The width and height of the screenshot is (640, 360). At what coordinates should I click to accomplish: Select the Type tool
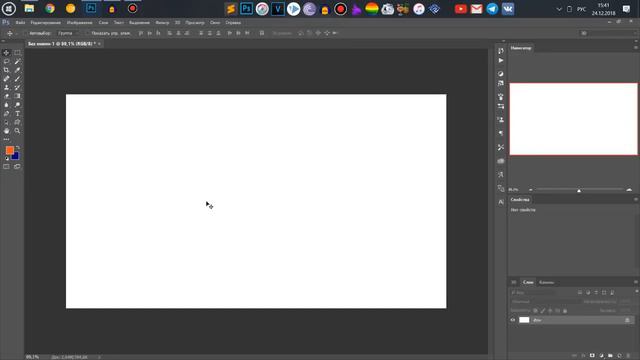coord(17,113)
